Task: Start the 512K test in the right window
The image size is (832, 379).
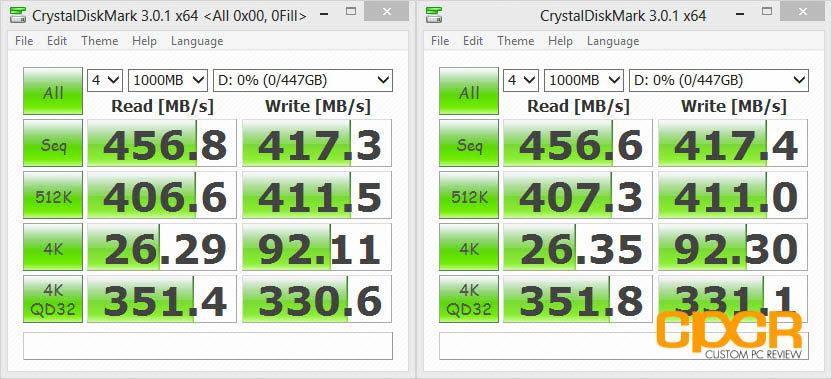Action: click(x=469, y=195)
